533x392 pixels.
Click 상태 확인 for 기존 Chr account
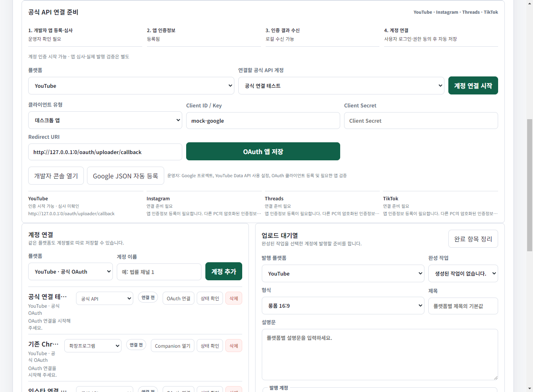[x=210, y=346]
